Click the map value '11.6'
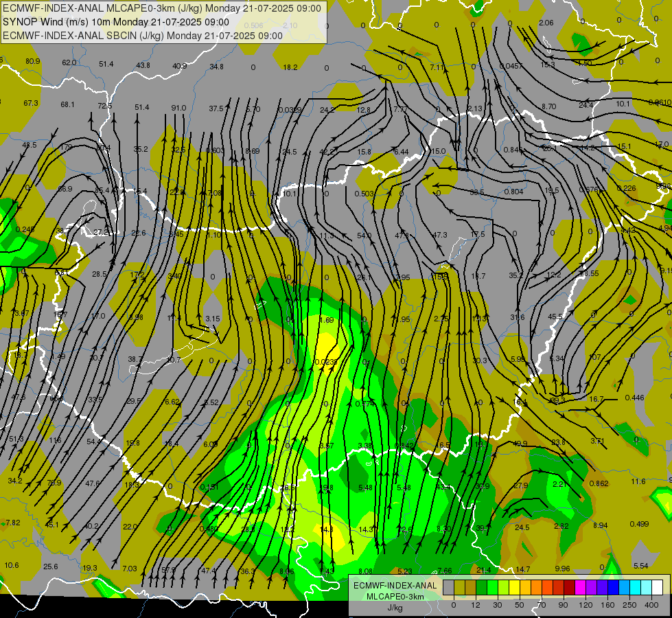Image resolution: width=672 pixels, height=618 pixels. [638, 481]
